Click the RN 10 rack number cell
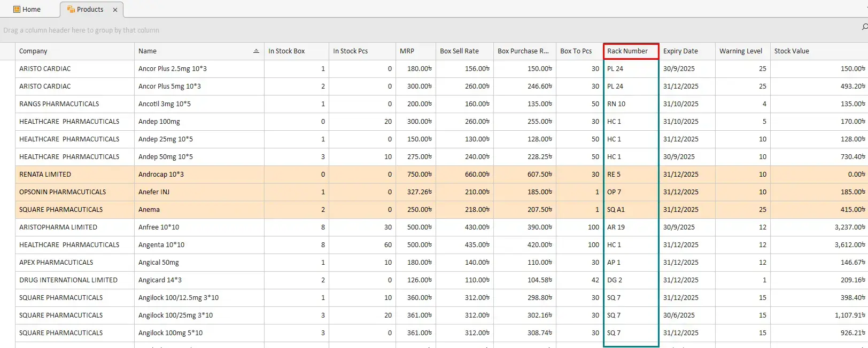The width and height of the screenshot is (868, 348). (x=631, y=104)
